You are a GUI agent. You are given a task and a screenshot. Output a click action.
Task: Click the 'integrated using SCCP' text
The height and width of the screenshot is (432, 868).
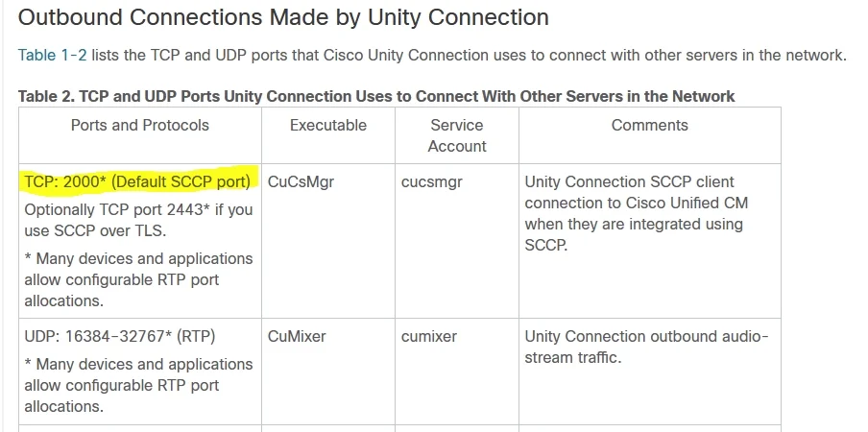pos(634,234)
